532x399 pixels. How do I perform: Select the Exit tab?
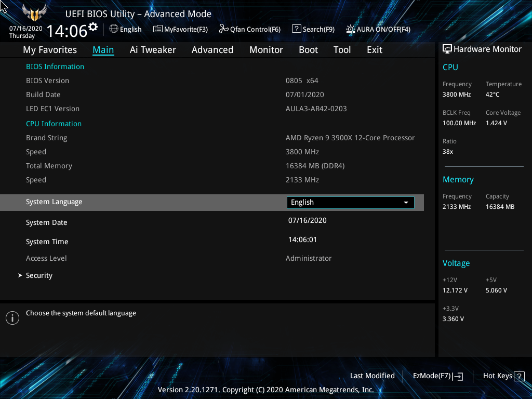pyautogui.click(x=375, y=50)
